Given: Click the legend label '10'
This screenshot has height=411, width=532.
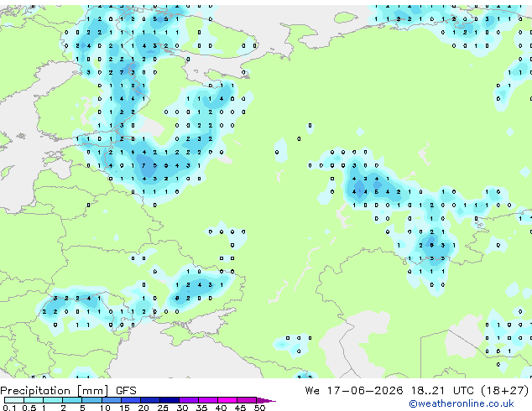Looking at the screenshot, I should [105, 408].
